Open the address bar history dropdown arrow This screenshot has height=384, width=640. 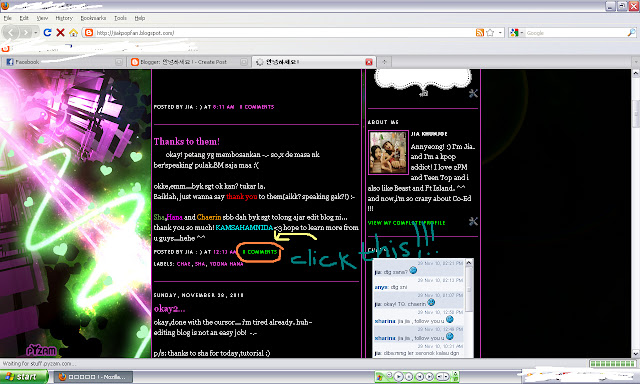[500, 33]
